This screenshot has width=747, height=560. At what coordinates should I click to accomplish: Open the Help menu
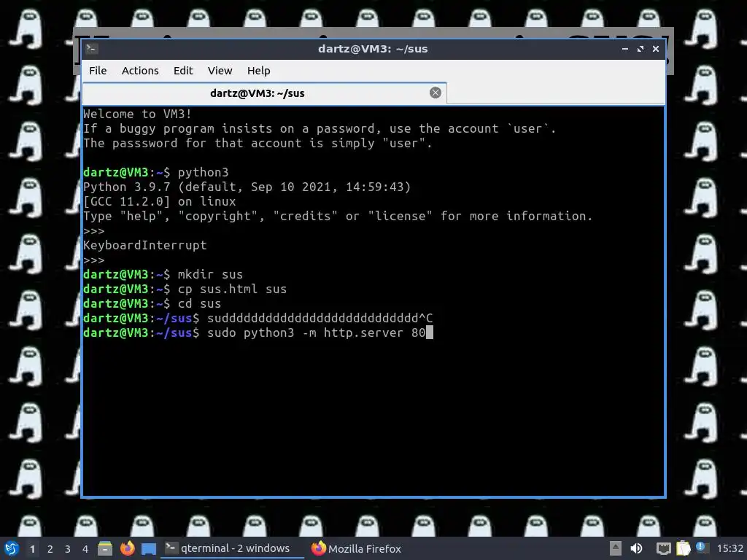259,71
